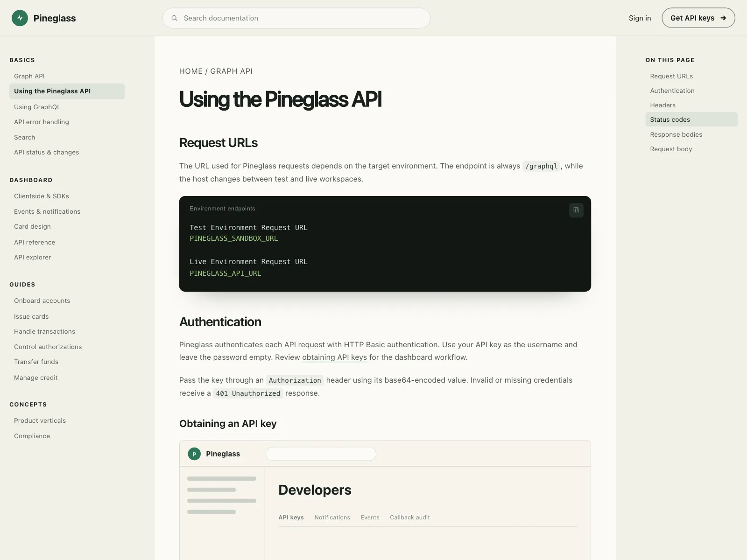The width and height of the screenshot is (747, 560).
Task: Focus the Search documentation field
Action: tap(296, 18)
